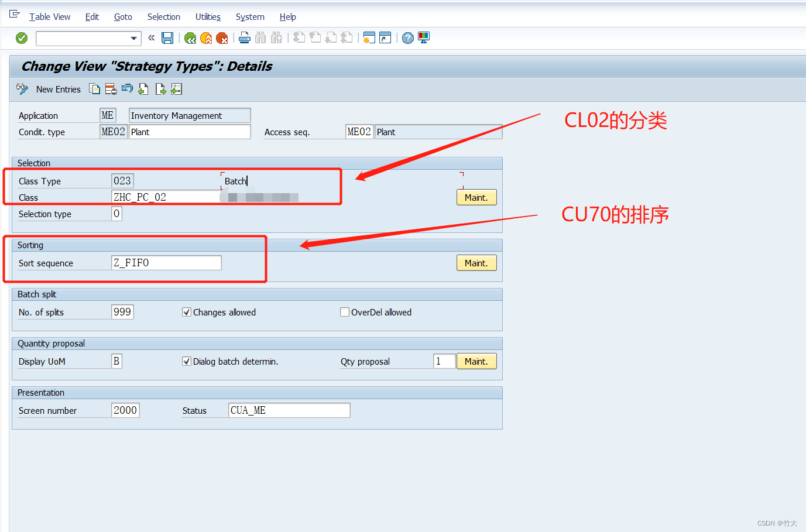Open the Goto menu
The width and height of the screenshot is (806, 532).
point(122,16)
